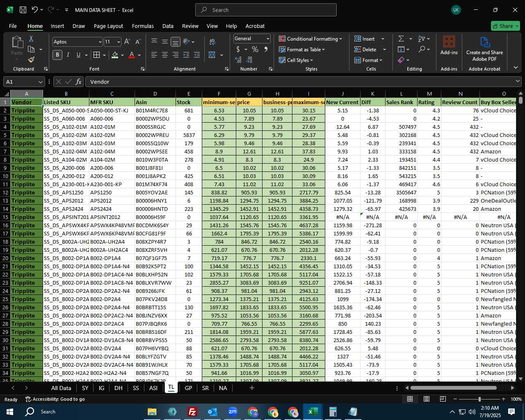Click the Delete cells button
Image resolution: width=525 pixels, height=420 pixels.
coord(366,49)
